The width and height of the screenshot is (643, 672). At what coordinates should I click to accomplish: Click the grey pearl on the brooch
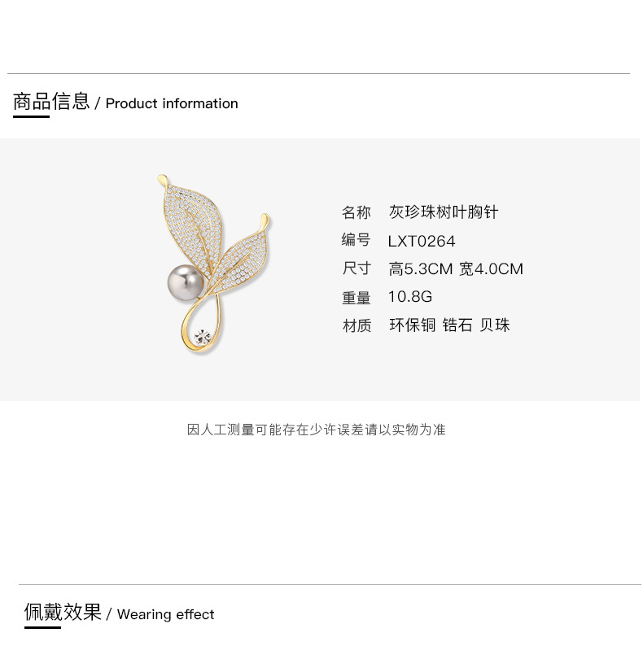(186, 283)
